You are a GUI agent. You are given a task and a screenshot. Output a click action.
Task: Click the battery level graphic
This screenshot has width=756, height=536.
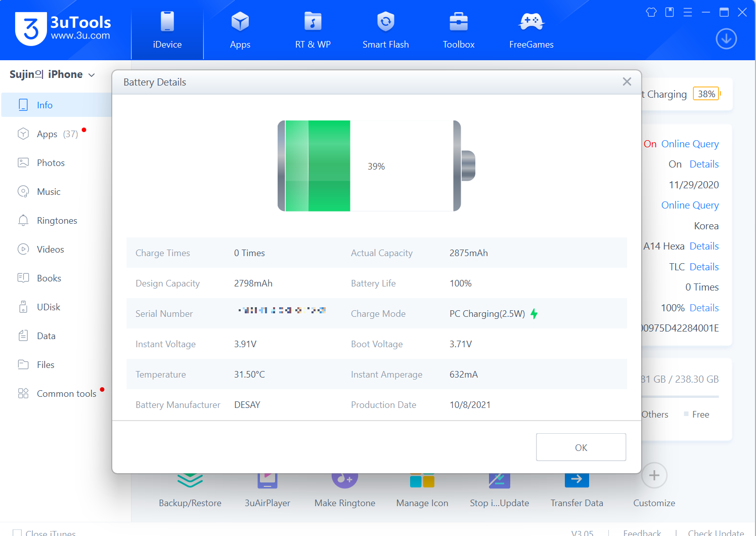click(376, 166)
